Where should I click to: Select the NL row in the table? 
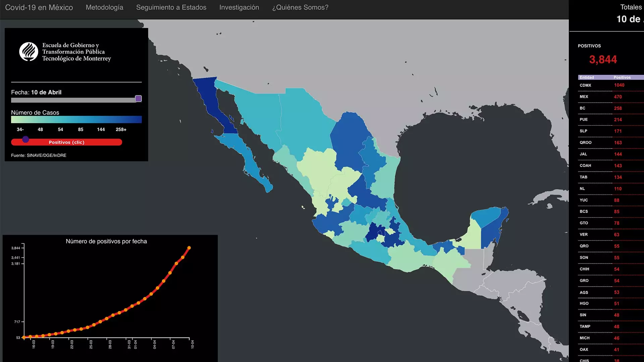click(x=611, y=189)
